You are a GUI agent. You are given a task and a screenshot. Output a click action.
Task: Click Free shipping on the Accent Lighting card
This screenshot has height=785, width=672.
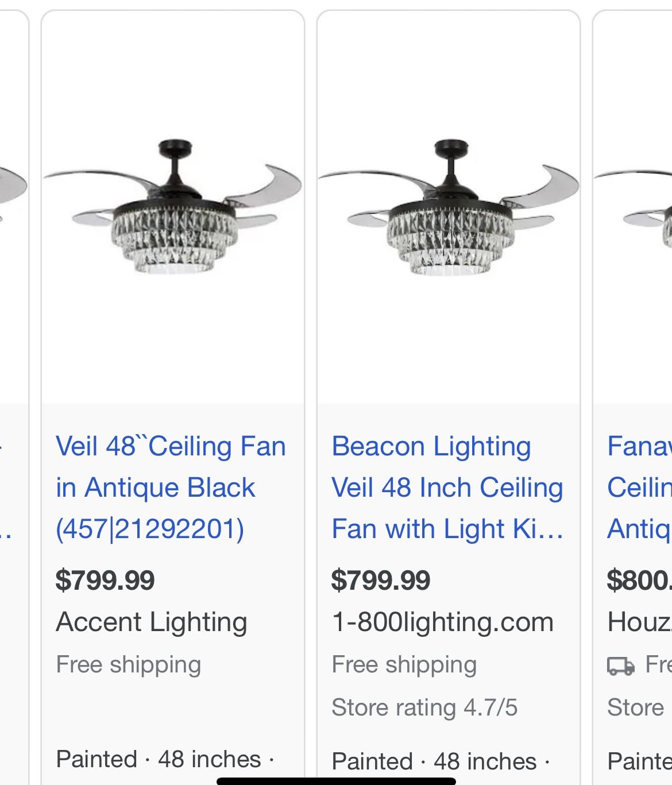coord(129,664)
